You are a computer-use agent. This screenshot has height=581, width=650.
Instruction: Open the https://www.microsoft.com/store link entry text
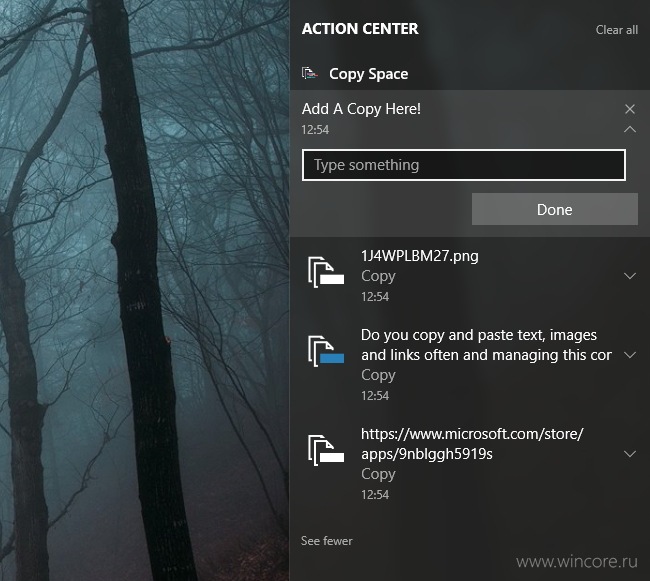tap(472, 444)
